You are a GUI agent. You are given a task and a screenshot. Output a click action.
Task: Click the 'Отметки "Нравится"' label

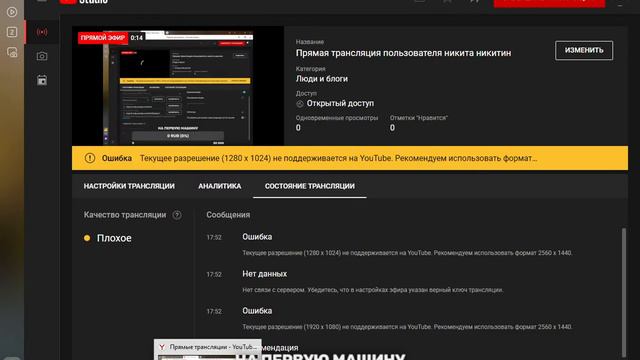pos(419,118)
